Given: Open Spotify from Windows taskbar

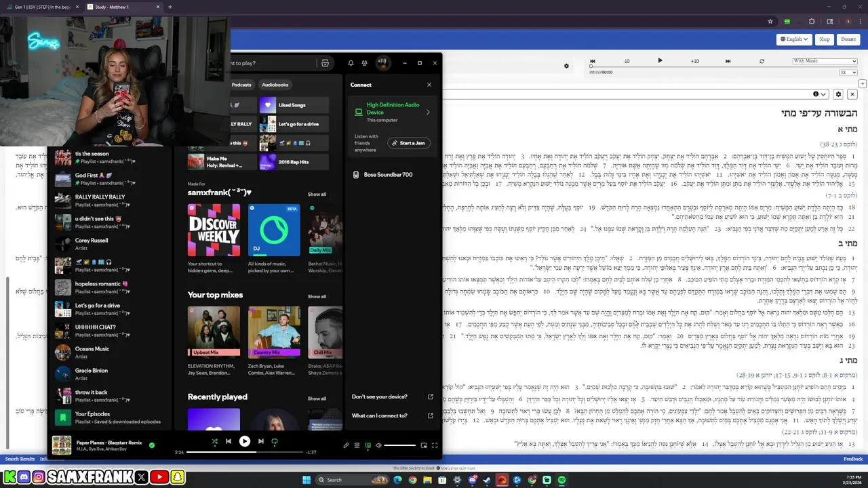Looking at the screenshot, I should click(562, 480).
